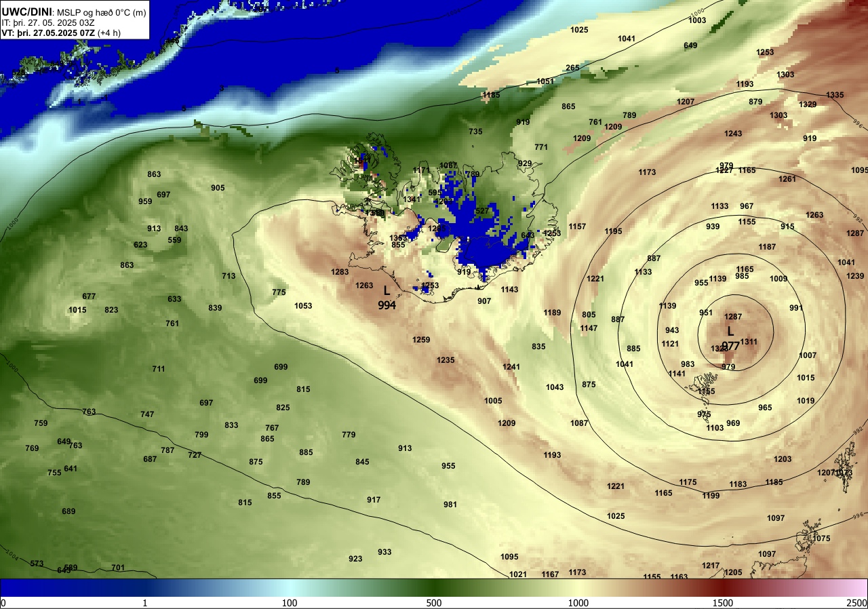
Task: Click the value 1239 at the right edge
Action: [856, 276]
